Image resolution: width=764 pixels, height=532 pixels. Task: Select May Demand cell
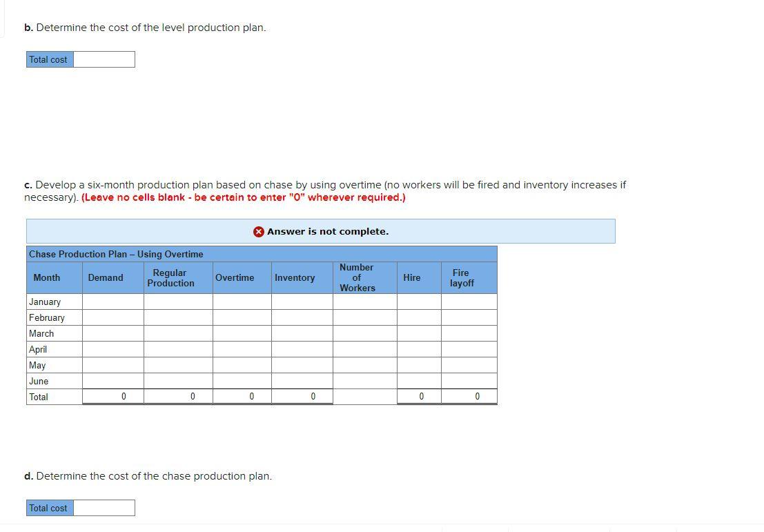(113, 365)
